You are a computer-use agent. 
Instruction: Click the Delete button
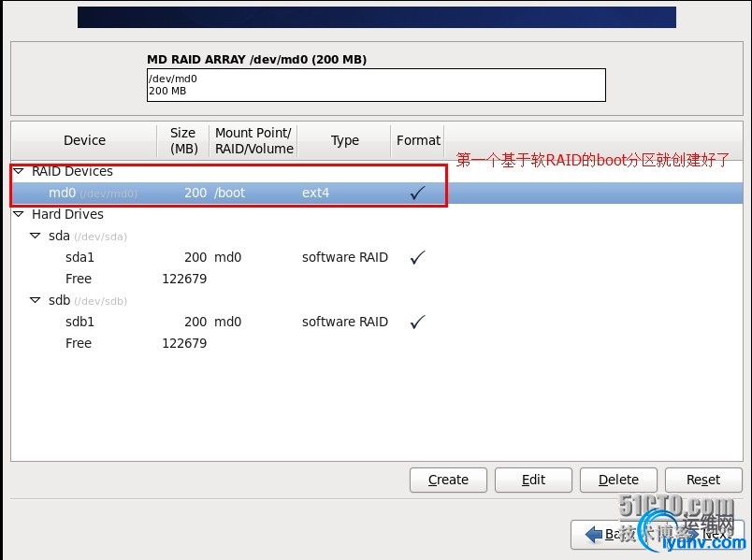tap(618, 480)
